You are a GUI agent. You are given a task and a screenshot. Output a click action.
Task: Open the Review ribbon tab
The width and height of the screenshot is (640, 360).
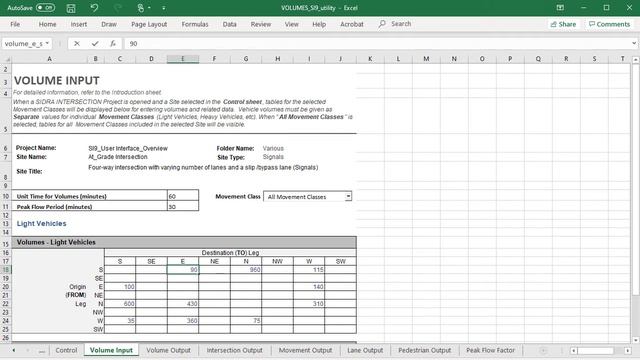pos(261,24)
